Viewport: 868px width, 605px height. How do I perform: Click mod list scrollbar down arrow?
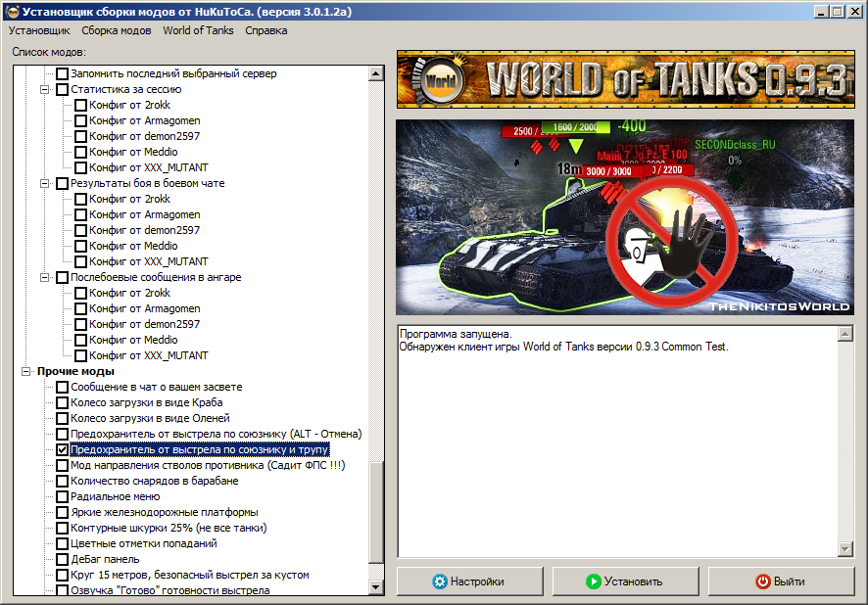pos(376,587)
